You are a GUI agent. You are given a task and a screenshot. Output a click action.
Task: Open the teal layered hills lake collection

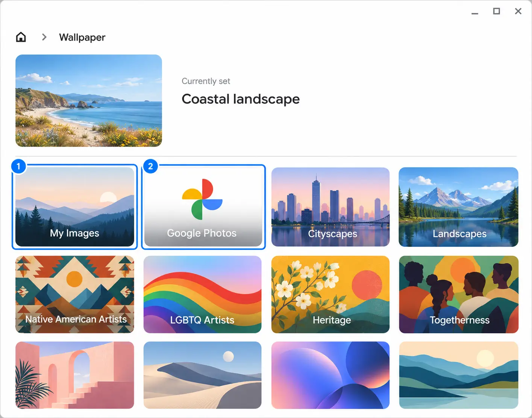click(x=459, y=375)
